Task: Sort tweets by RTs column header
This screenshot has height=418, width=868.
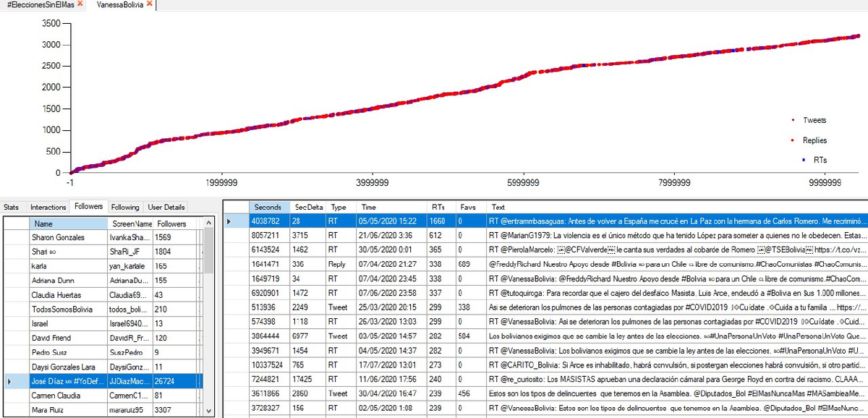Action: click(x=442, y=207)
